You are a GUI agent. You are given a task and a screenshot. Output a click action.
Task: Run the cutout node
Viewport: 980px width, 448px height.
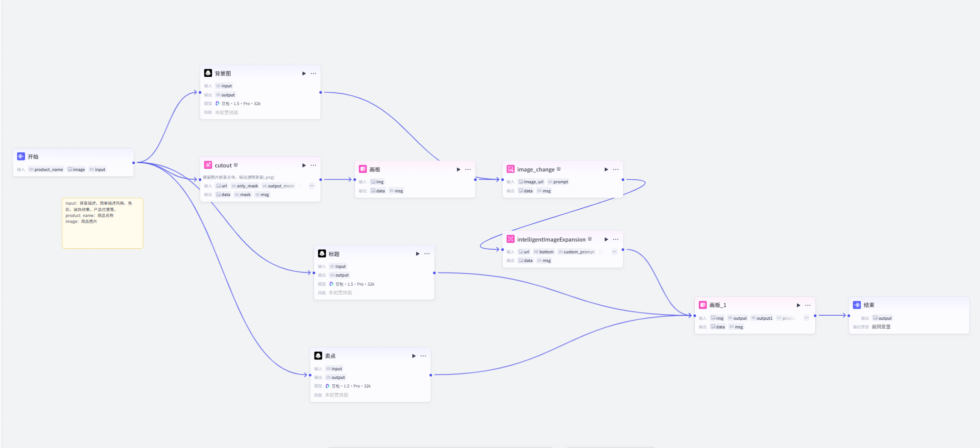(x=304, y=166)
